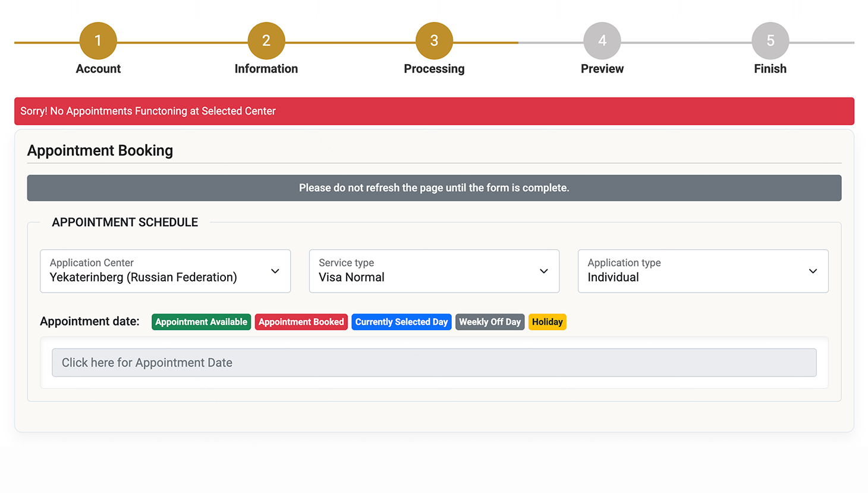Click step 2 Information circle
868x493 pixels.
point(266,41)
